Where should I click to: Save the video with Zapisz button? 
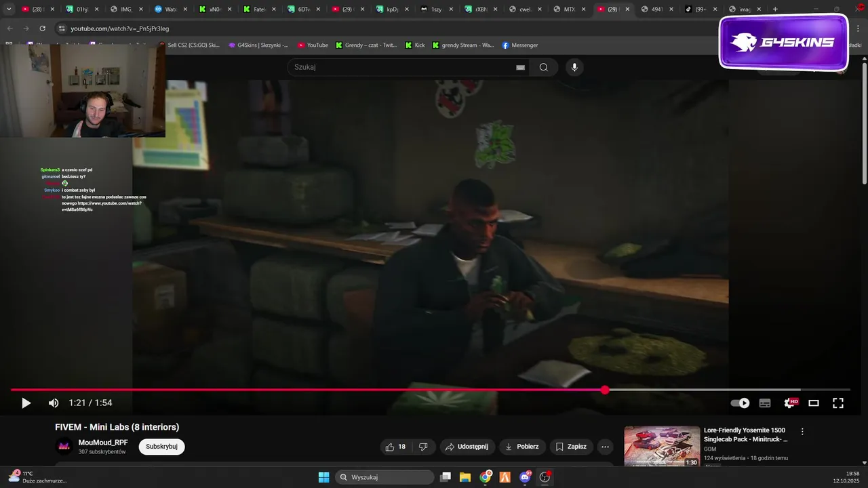tap(571, 447)
